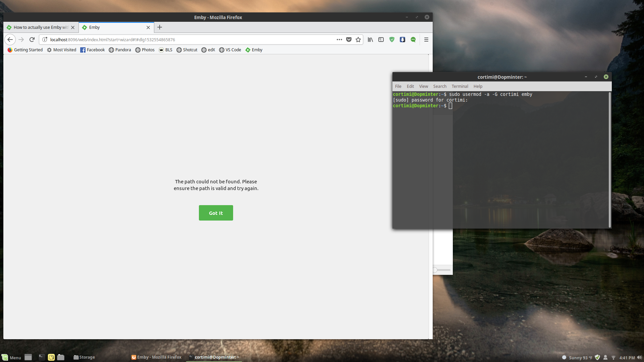
Task: Open Most Visited bookmarks folder
Action: tap(61, 50)
